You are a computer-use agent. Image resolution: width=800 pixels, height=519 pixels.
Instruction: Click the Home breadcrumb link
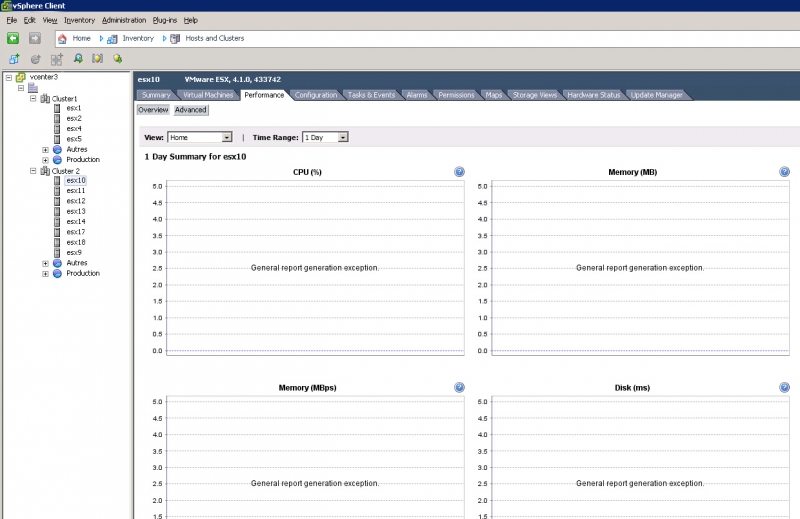81,38
